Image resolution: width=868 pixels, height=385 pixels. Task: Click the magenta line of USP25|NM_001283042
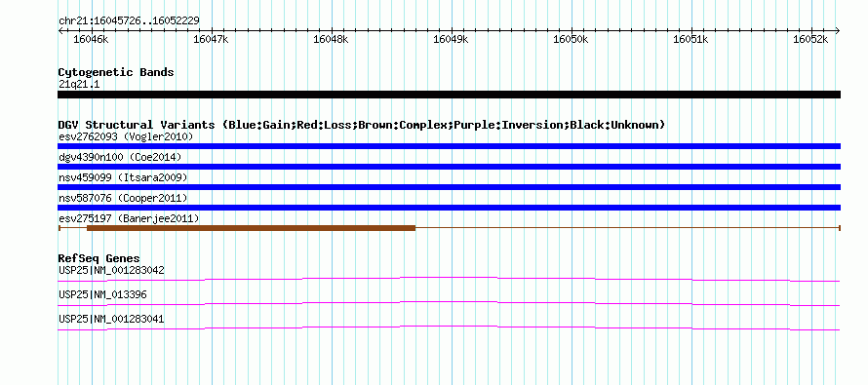[449, 279]
